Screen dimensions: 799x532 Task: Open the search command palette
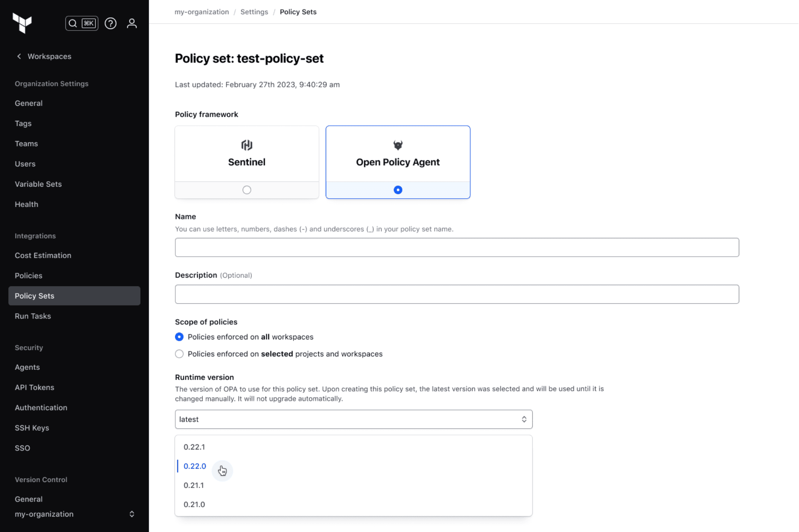(x=82, y=23)
